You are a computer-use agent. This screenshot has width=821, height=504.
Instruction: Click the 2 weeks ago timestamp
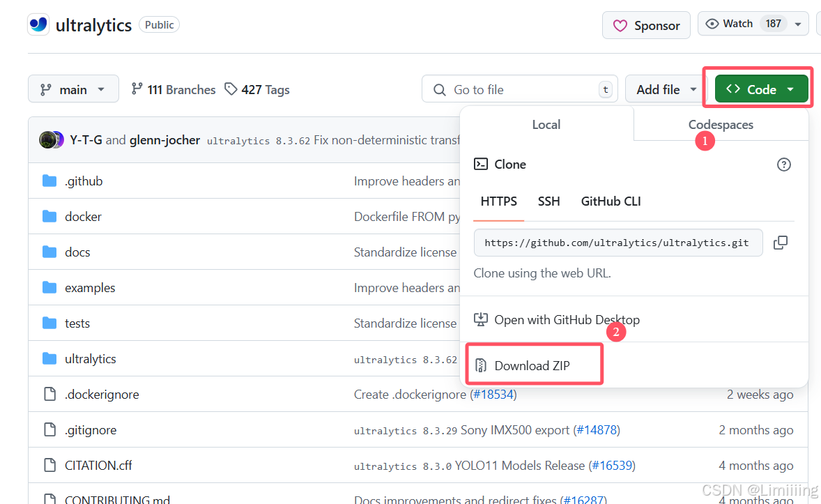tap(760, 395)
